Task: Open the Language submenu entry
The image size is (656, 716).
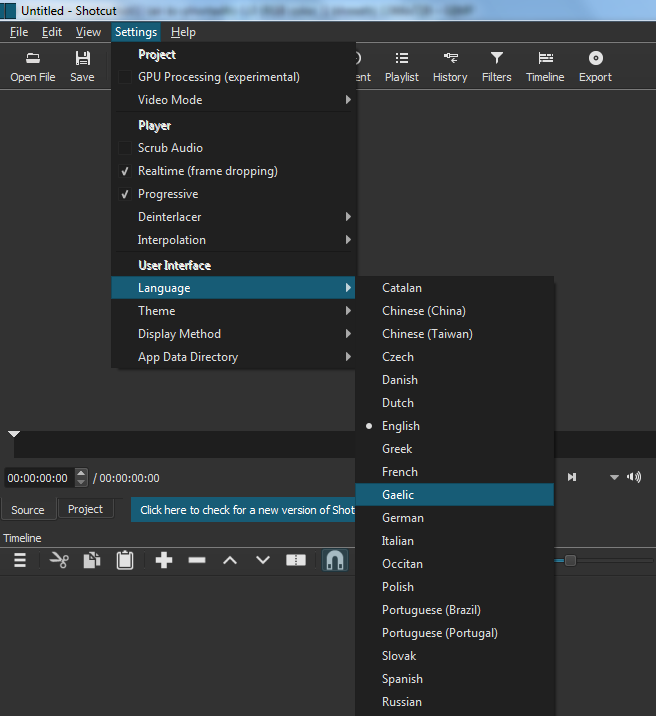Action: coord(233,288)
